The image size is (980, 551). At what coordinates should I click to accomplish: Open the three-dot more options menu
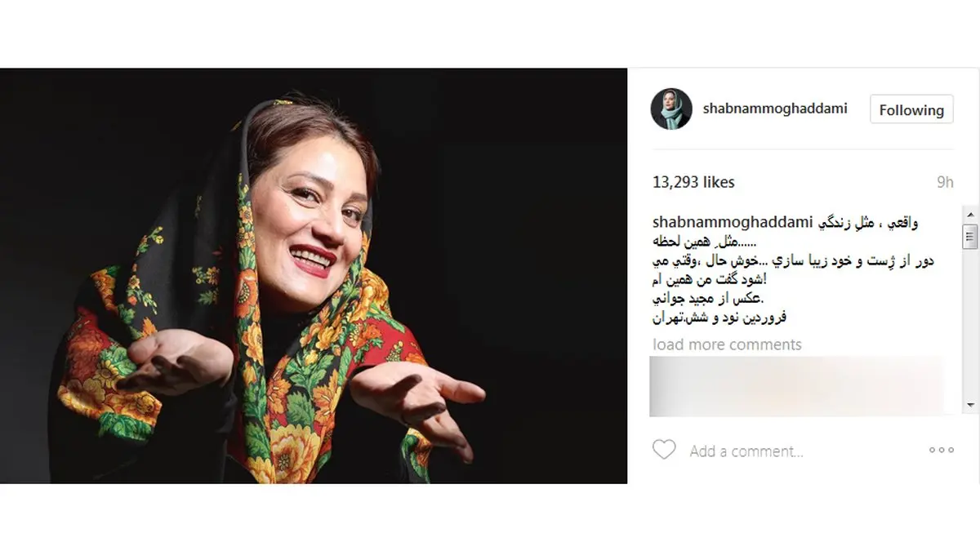941,450
